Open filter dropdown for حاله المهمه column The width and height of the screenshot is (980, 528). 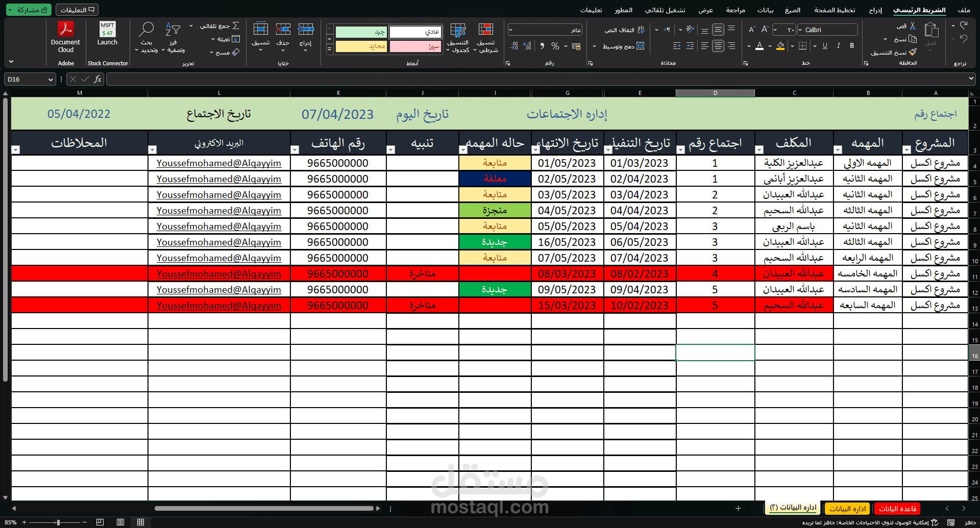[x=463, y=149]
